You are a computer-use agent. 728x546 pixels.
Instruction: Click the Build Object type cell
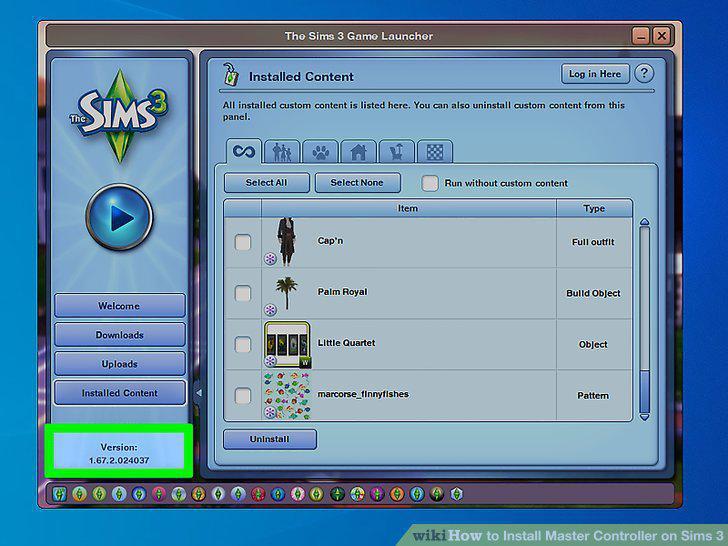(593, 293)
